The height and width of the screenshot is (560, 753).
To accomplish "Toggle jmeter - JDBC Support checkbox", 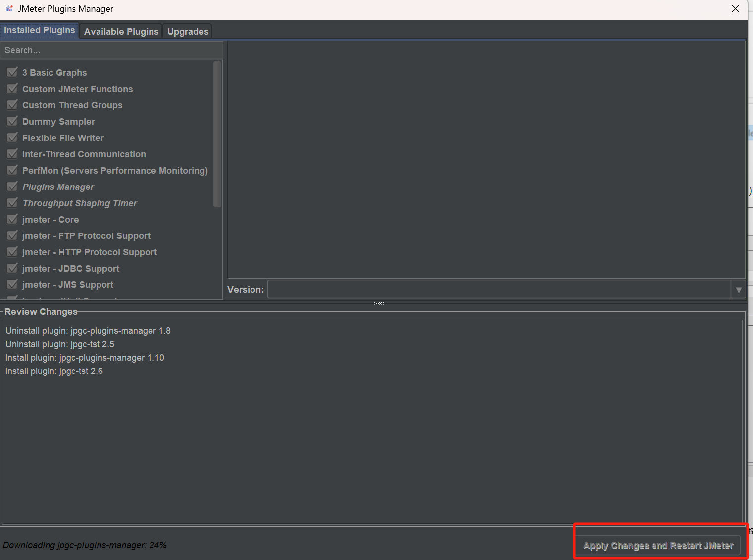I will click(12, 268).
